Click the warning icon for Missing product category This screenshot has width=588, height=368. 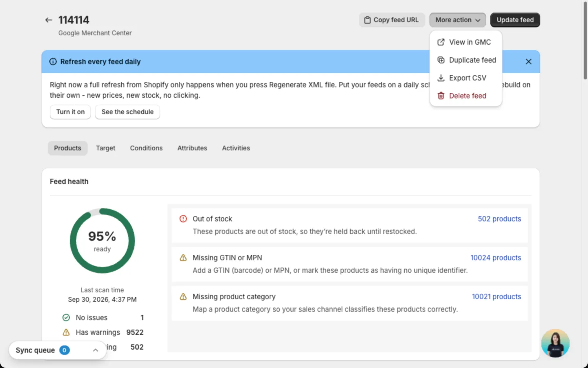coord(183,296)
